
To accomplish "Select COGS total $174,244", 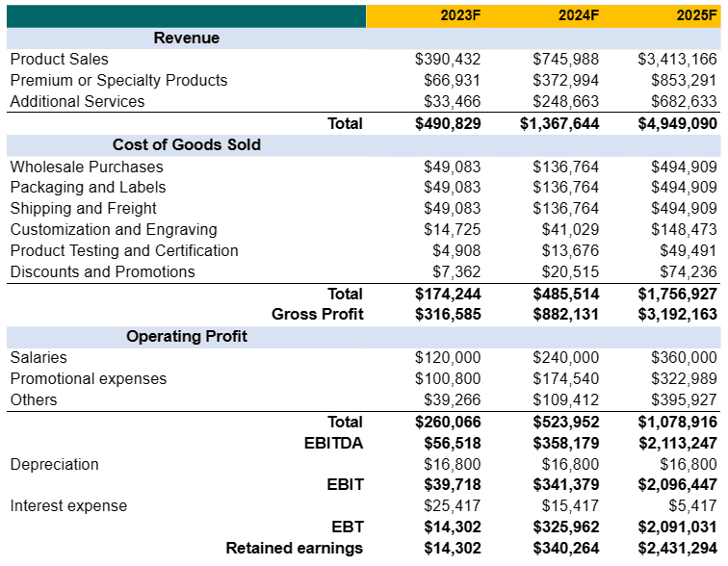I will [448, 295].
